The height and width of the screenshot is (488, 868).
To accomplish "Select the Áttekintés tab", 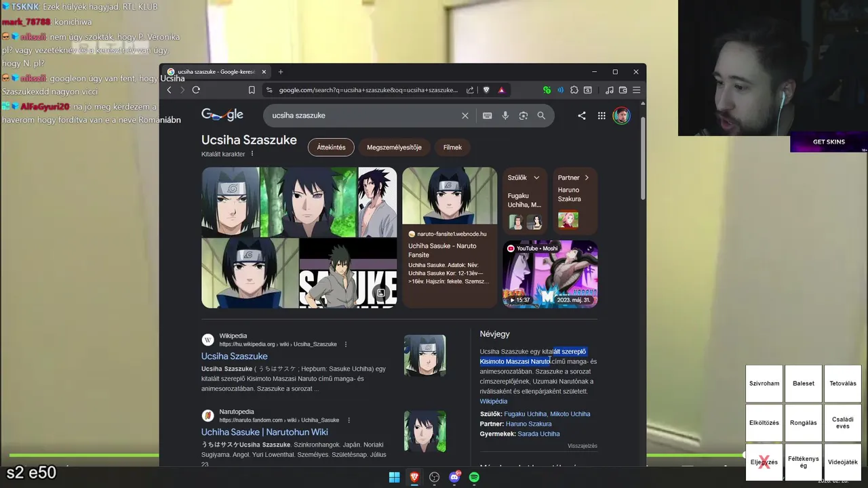I will pyautogui.click(x=331, y=147).
